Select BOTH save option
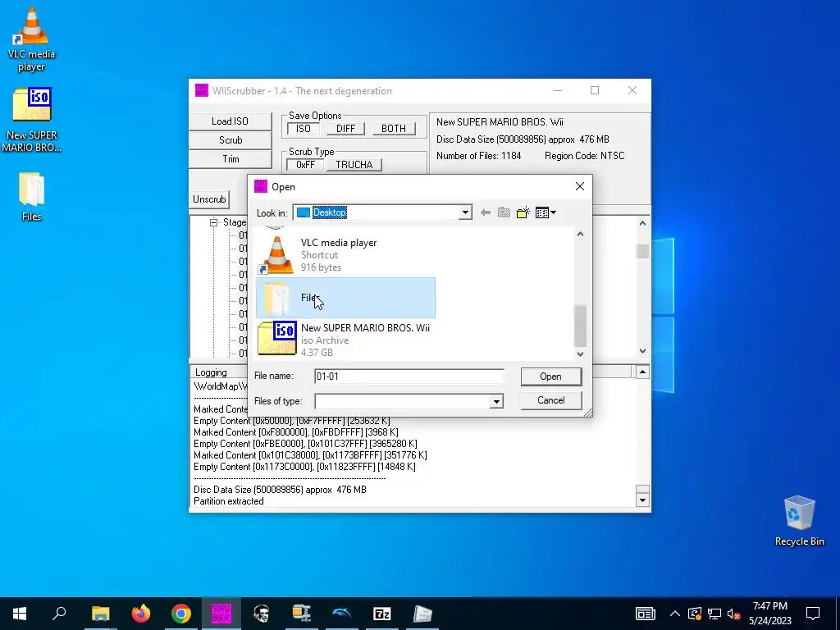The height and width of the screenshot is (630, 840). point(393,129)
